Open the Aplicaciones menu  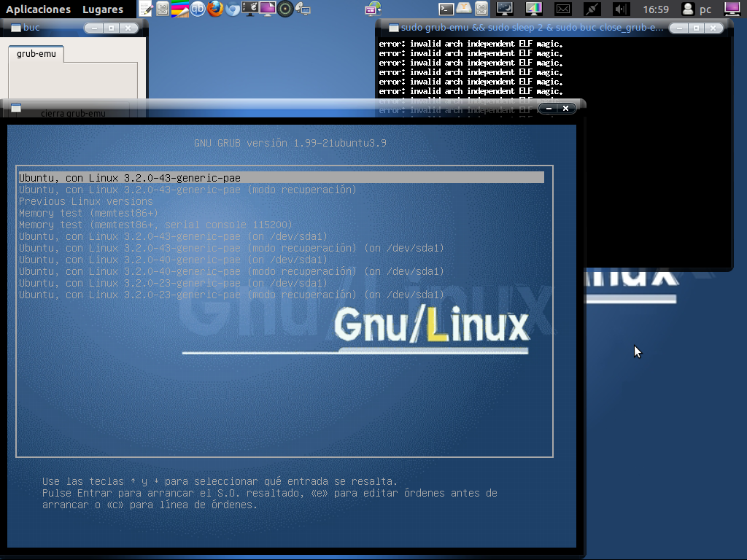(38, 9)
